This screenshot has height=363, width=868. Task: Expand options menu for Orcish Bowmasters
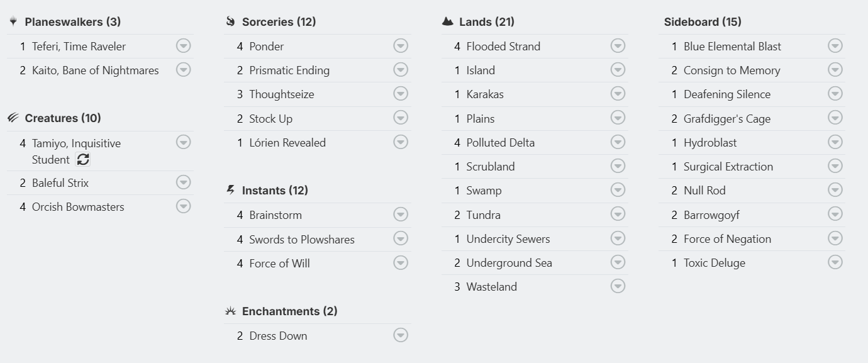[183, 206]
